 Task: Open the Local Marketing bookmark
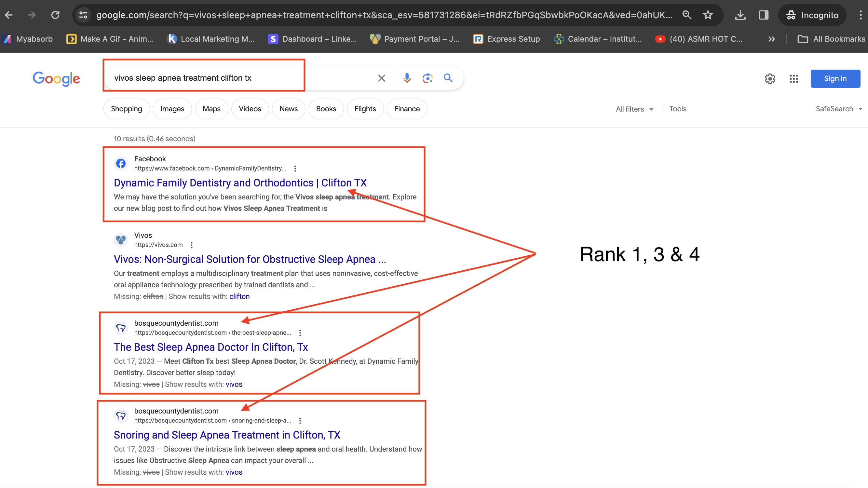click(211, 39)
